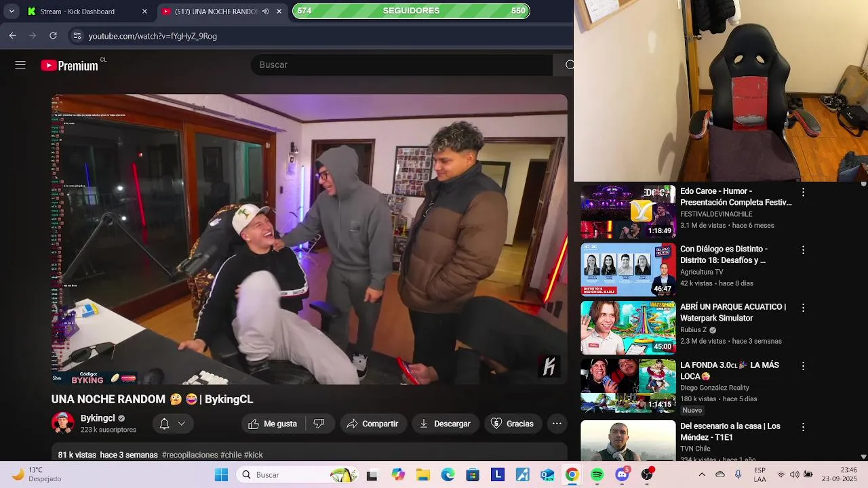Switch to Stream - Kick Dashboard tab
Viewport: 868px width, 488px height.
[x=87, y=12]
